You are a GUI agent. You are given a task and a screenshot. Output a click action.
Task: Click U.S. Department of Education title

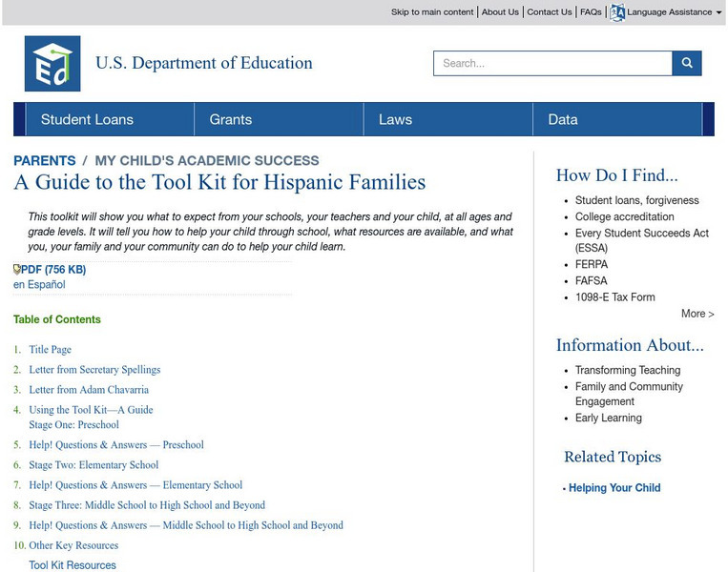[203, 63]
